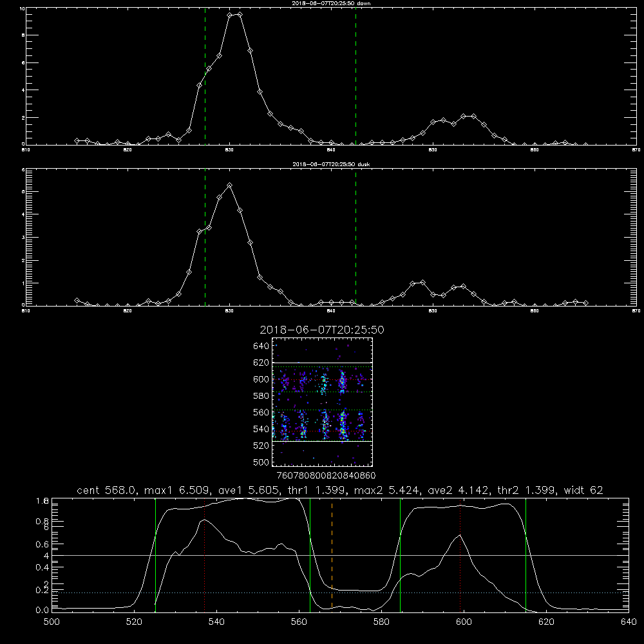Viewport: 644px width, 644px height.
Task: Select the 520 label on heatmap y-axis
Action: (261, 446)
